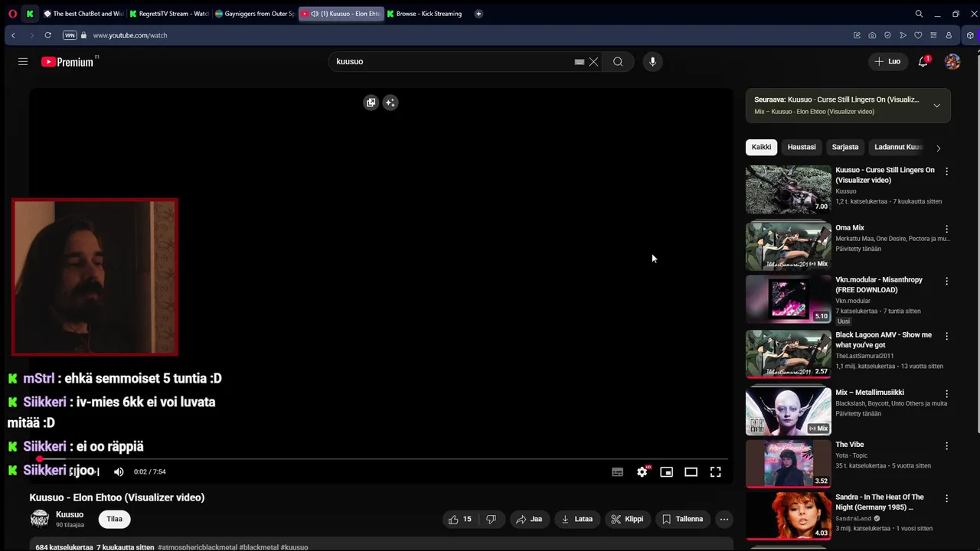The image size is (980, 551).
Task: Open the Oma Mix thumbnail
Action: point(789,246)
